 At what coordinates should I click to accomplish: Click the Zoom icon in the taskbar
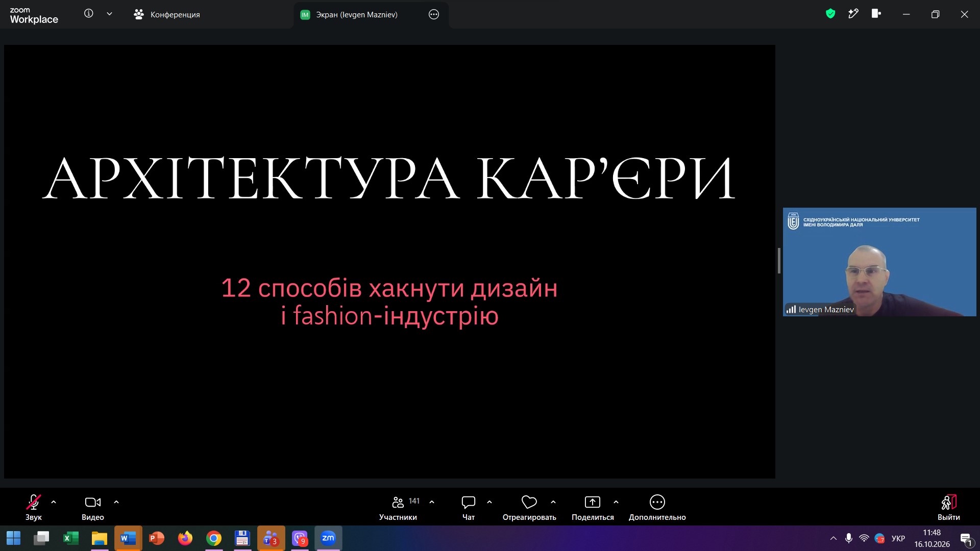[328, 538]
